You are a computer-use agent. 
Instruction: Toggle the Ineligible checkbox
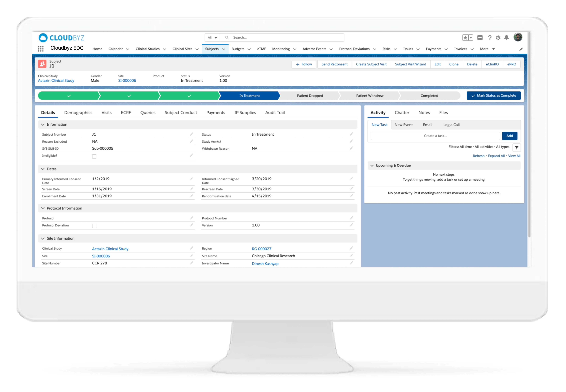coord(94,156)
